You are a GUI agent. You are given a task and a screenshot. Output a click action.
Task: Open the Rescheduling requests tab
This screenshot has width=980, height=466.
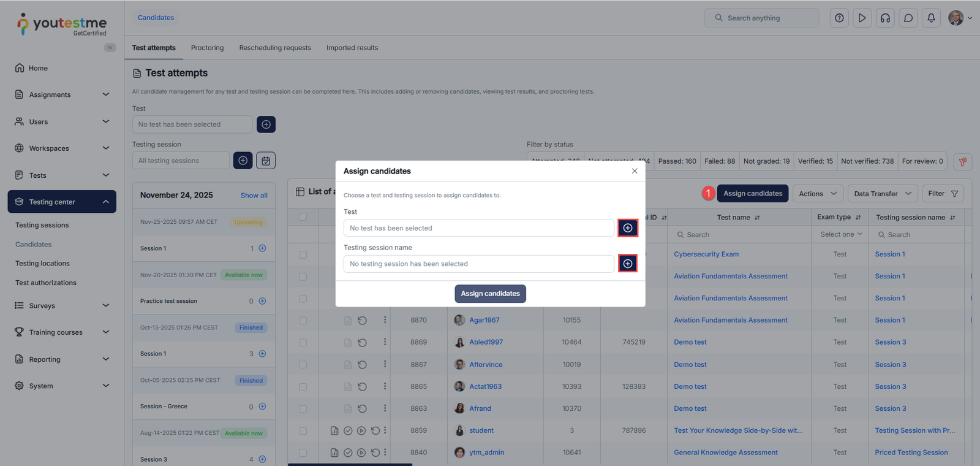click(x=275, y=48)
